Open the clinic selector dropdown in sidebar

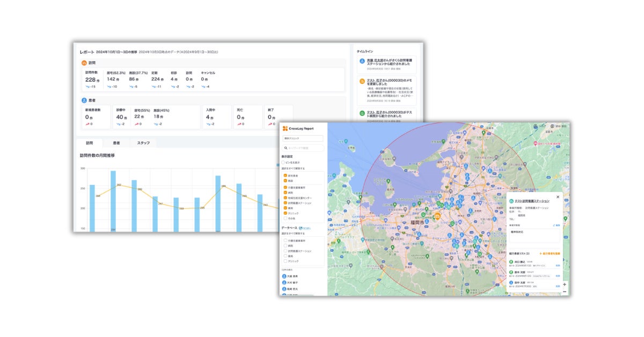303,138
